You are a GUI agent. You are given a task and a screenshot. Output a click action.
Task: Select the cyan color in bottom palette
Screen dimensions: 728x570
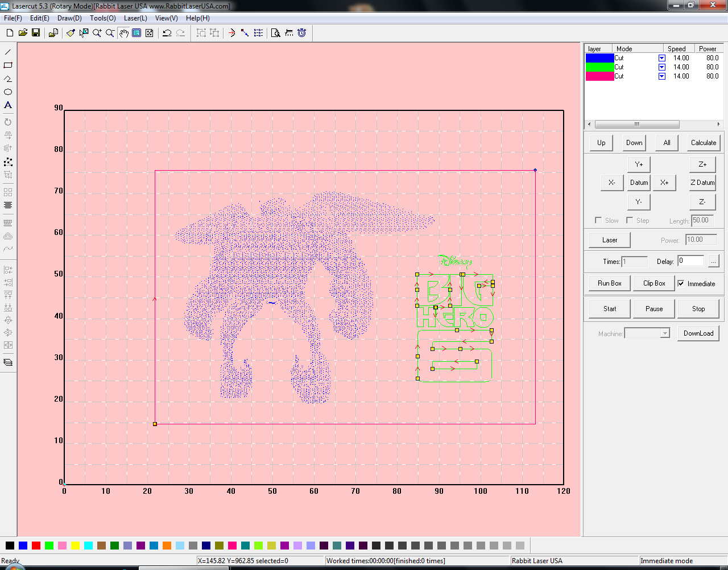pos(88,546)
